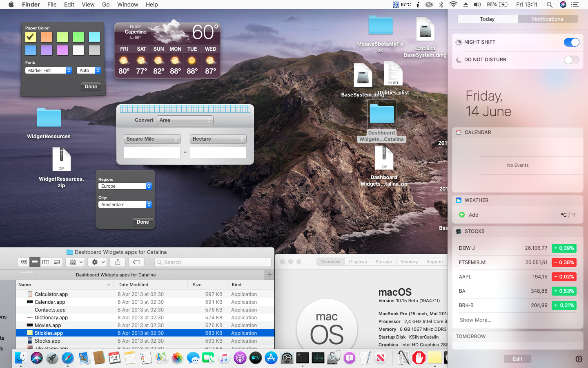Open News app in the Dock
The width and height of the screenshot is (588, 368).
click(381, 358)
